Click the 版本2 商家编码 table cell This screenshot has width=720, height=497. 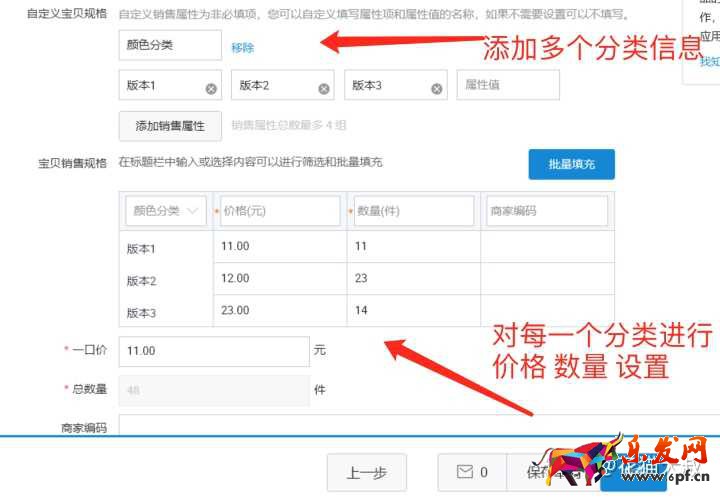tap(547, 278)
